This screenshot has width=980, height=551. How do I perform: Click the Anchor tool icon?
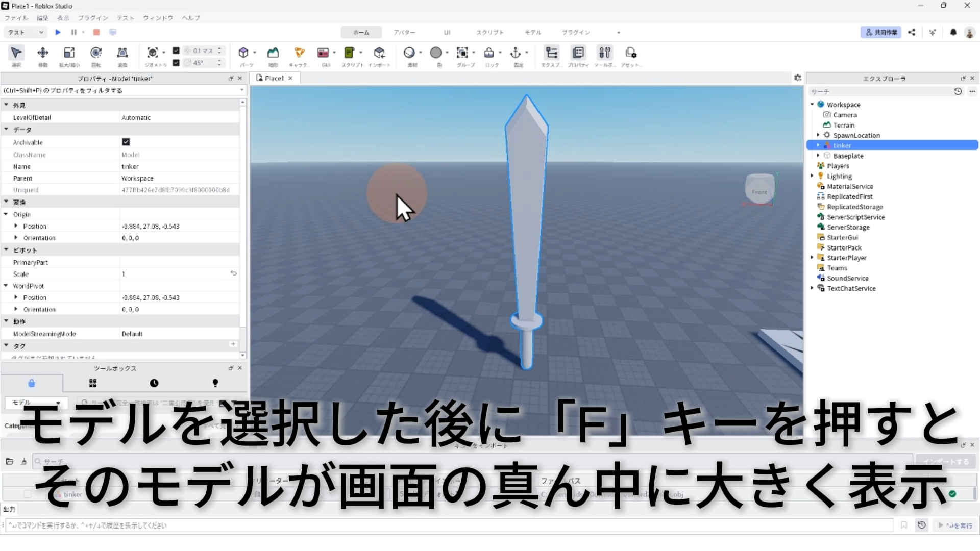click(516, 53)
